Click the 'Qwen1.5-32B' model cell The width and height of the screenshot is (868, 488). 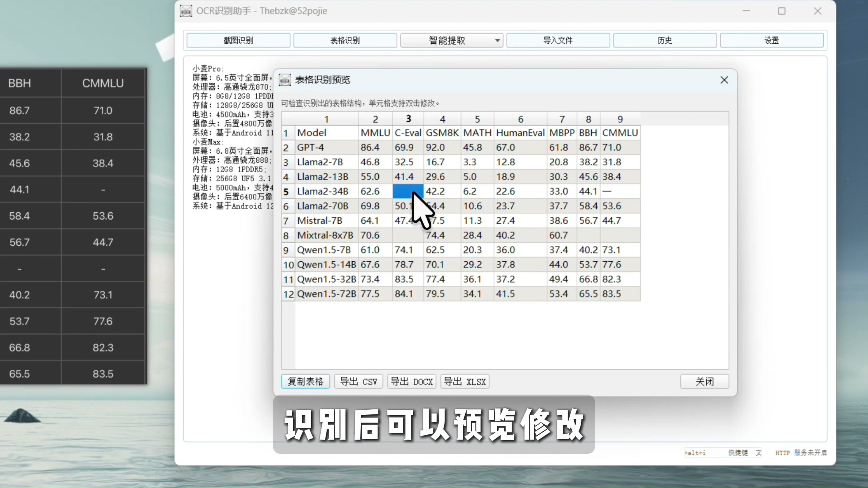pos(327,279)
